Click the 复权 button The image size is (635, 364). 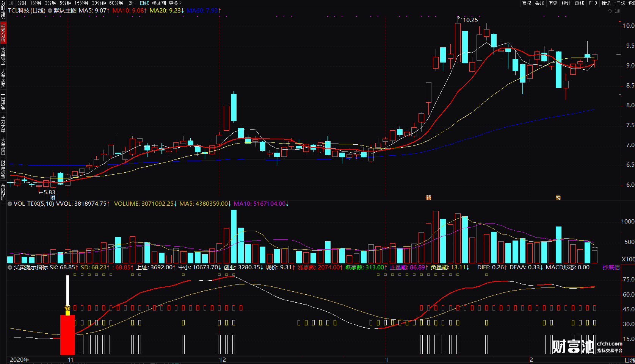[x=527, y=3]
